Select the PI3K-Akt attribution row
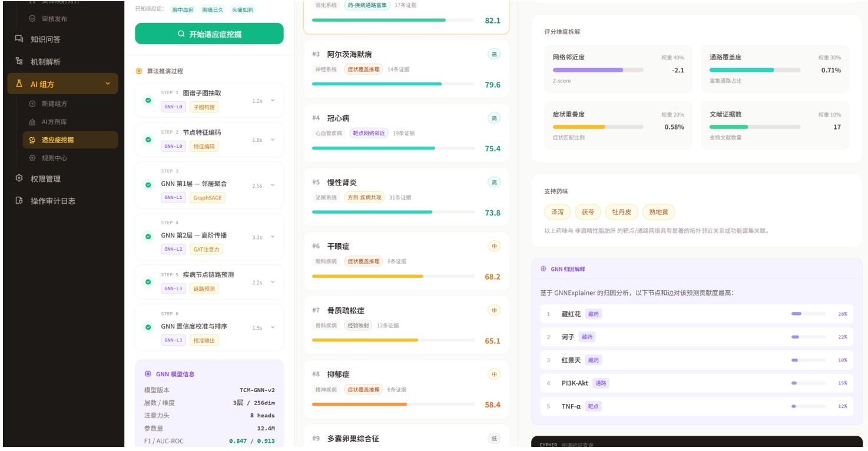 (697, 383)
